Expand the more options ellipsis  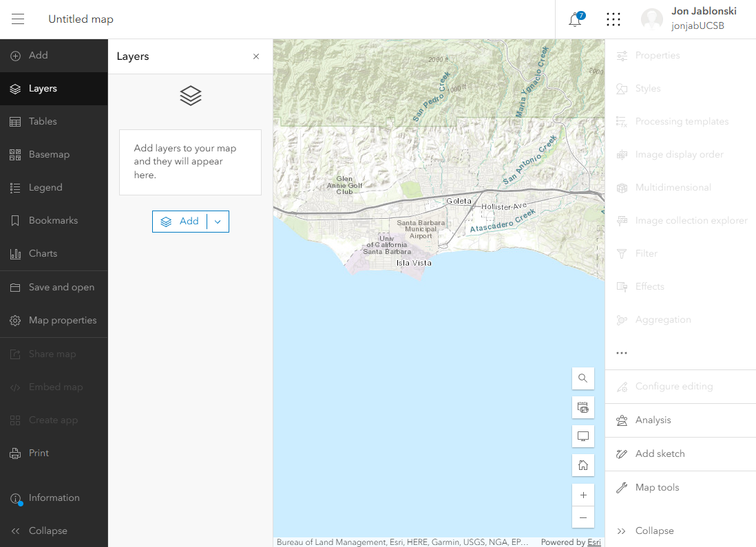tap(622, 353)
